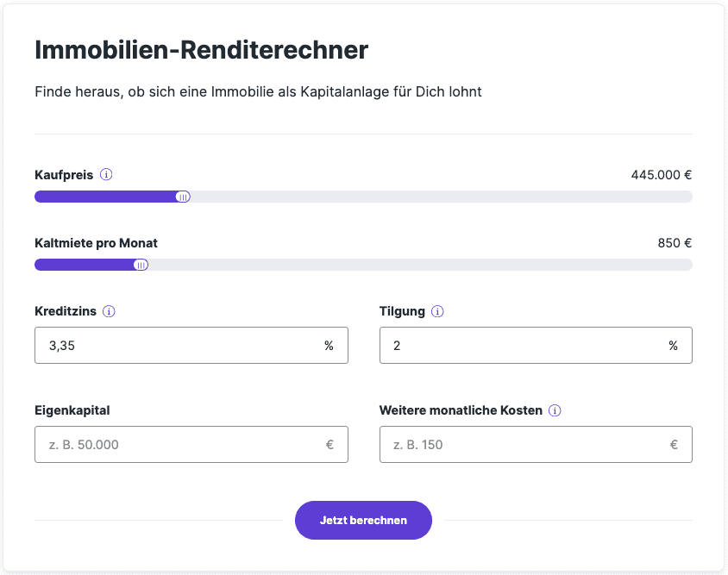Click the info icon beside Tilgung
728x575 pixels.
[437, 312]
